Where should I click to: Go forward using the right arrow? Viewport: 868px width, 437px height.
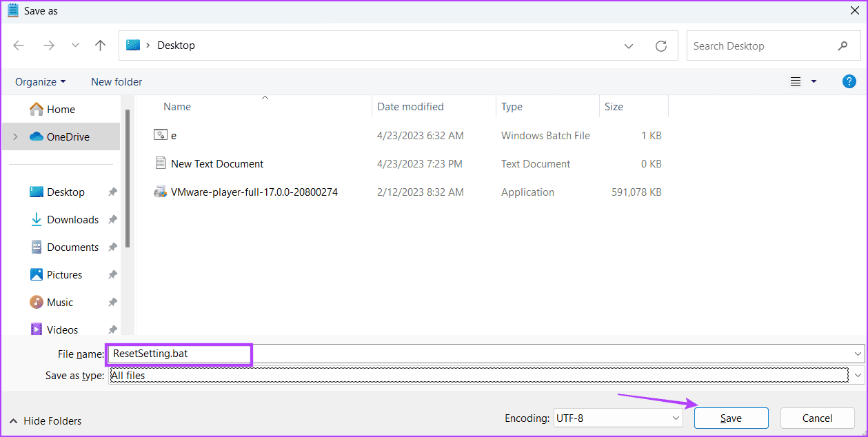48,45
